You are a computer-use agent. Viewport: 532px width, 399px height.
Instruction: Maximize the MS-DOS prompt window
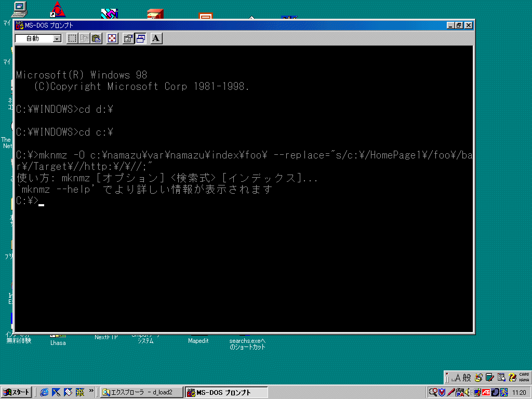[459, 25]
